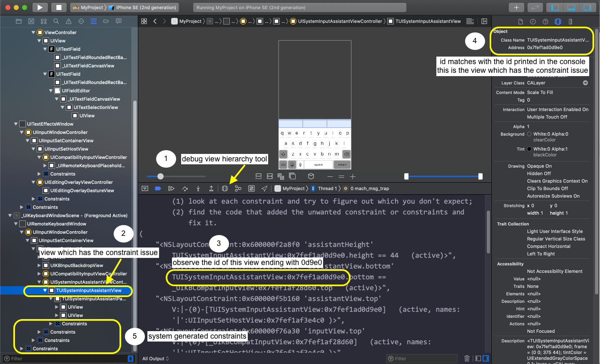Screen dimensions: 600x364
Task: Toggle show clipped content icon
Action: (259, 176)
